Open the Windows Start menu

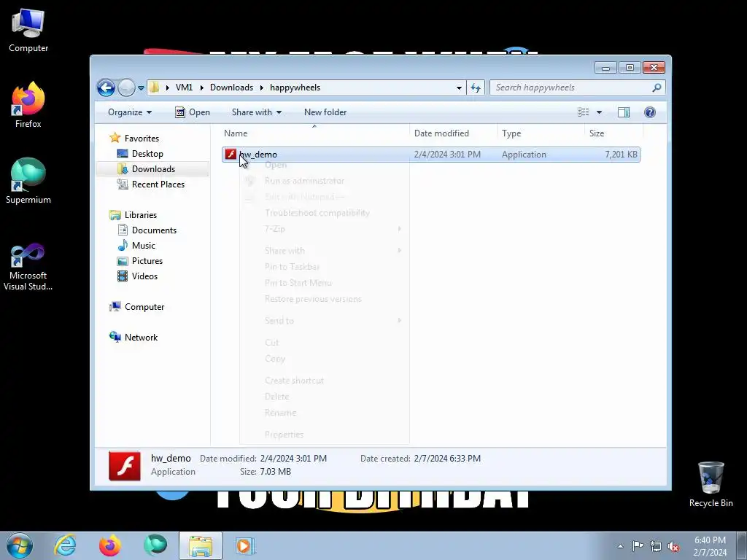(19, 545)
